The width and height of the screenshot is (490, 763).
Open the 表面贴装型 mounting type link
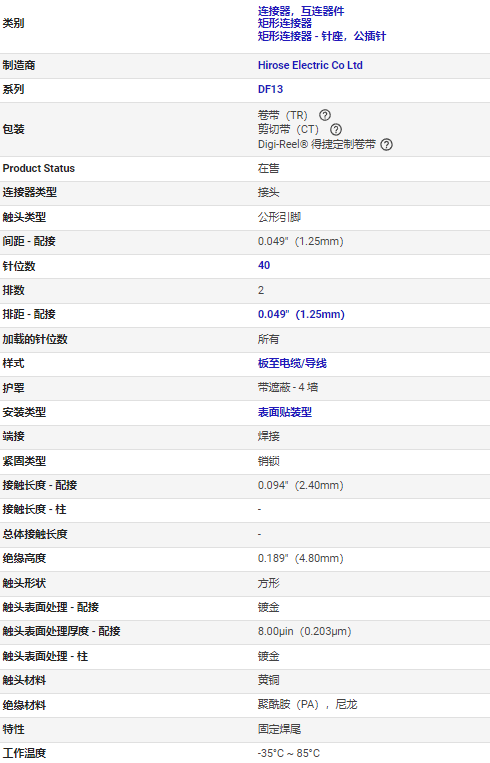click(285, 413)
